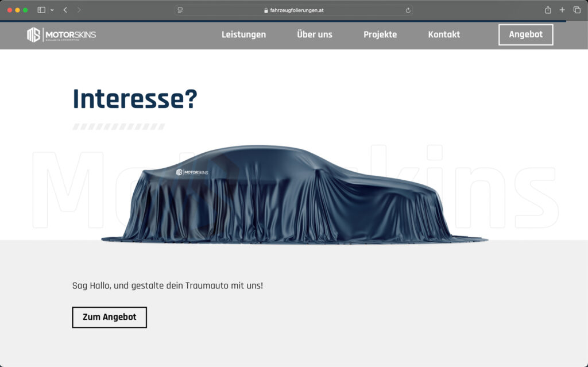Select the MotorSkins MS logo icon
Image resolution: width=588 pixels, height=367 pixels.
click(33, 34)
